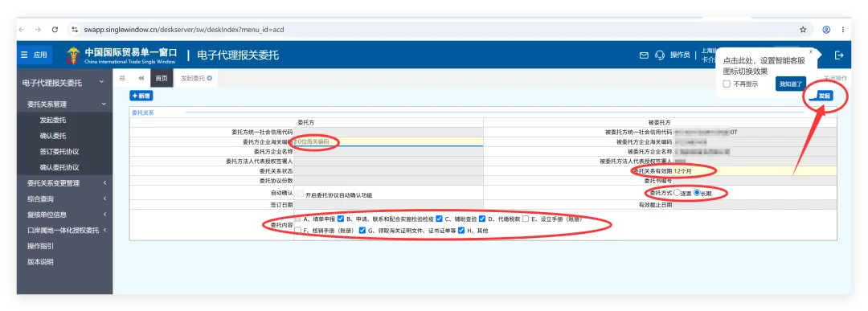The image size is (868, 311).
Task: Click the browser back arrow
Action: [22, 29]
